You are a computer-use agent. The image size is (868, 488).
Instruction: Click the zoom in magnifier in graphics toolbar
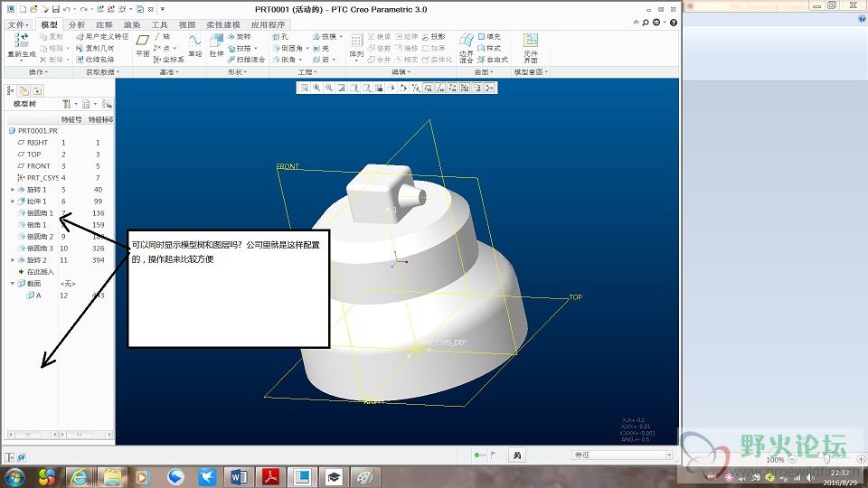click(316, 88)
